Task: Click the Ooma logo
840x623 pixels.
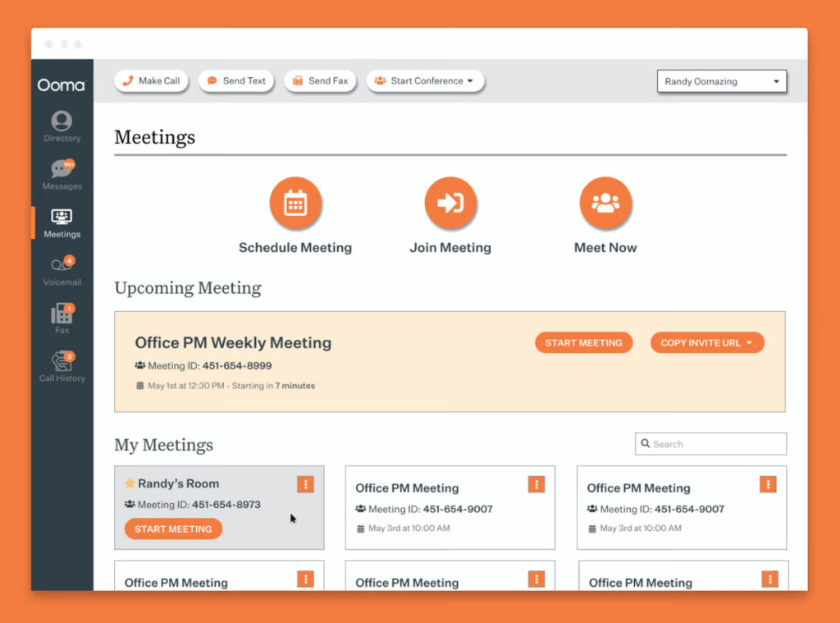Action: pos(62,85)
